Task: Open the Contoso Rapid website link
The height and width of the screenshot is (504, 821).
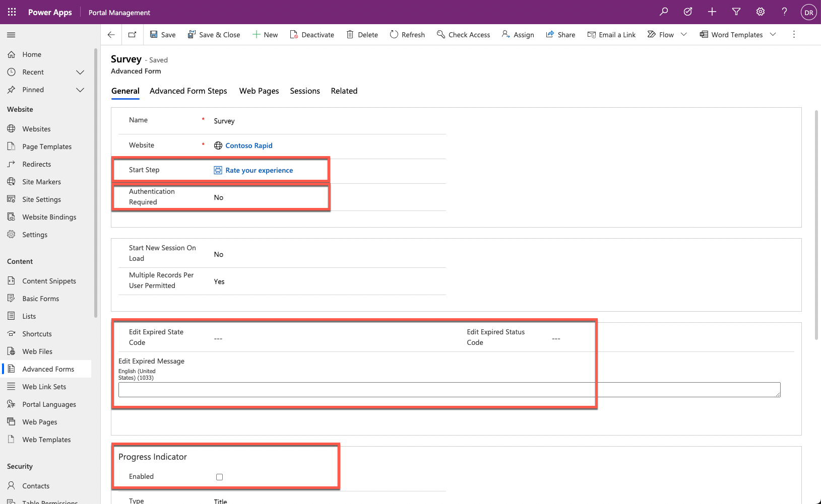Action: pyautogui.click(x=248, y=146)
